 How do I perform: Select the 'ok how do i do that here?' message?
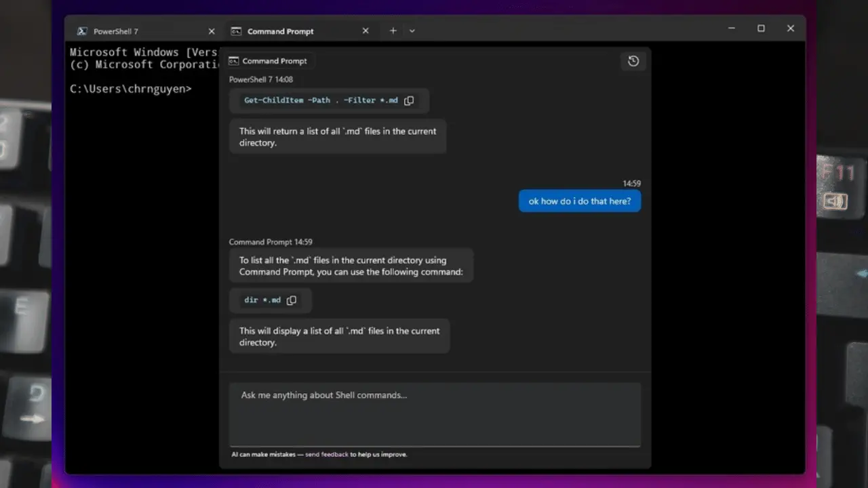(579, 201)
